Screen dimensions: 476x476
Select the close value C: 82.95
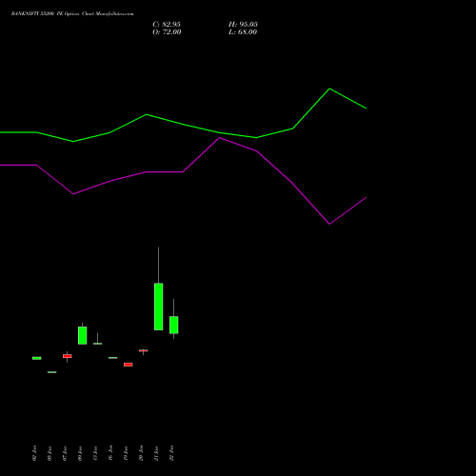point(167,25)
